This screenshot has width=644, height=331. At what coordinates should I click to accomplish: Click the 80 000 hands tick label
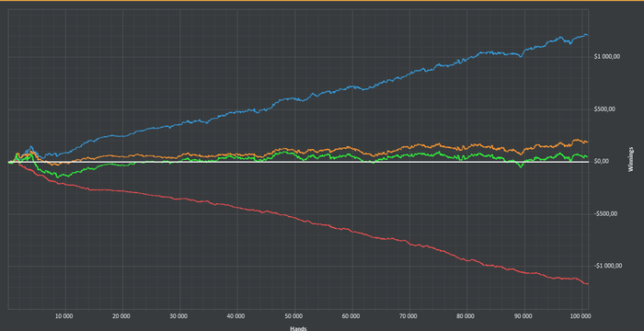(466, 316)
